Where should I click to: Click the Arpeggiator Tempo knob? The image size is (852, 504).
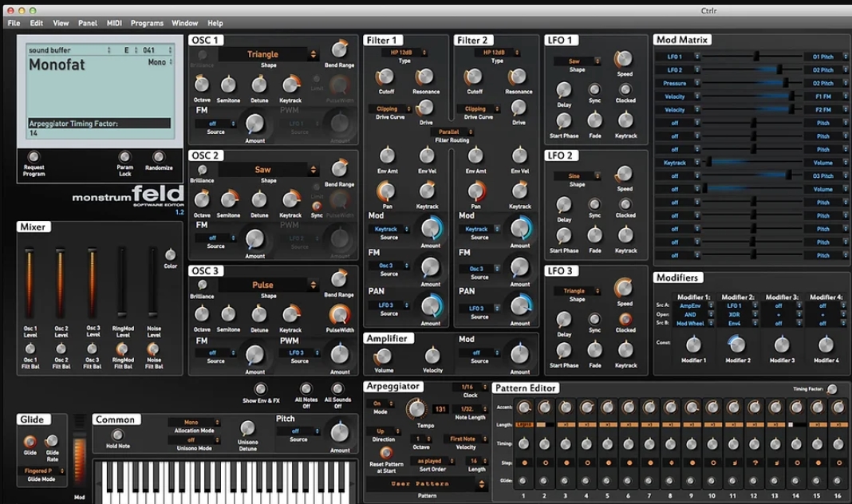(416, 408)
